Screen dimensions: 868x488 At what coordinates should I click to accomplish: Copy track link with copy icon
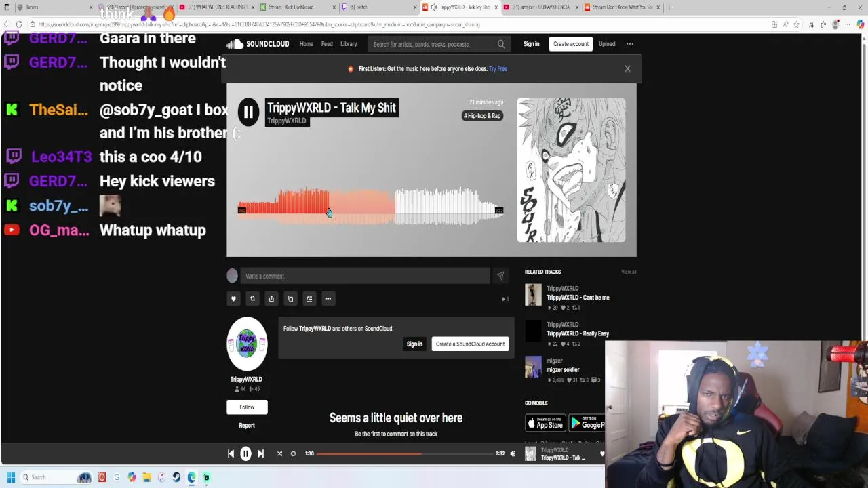(x=290, y=299)
